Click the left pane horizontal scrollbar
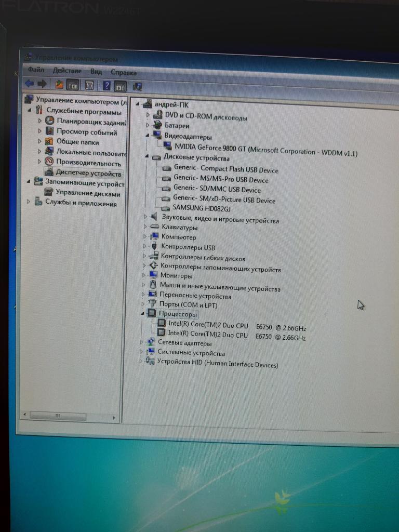 pos(73,416)
